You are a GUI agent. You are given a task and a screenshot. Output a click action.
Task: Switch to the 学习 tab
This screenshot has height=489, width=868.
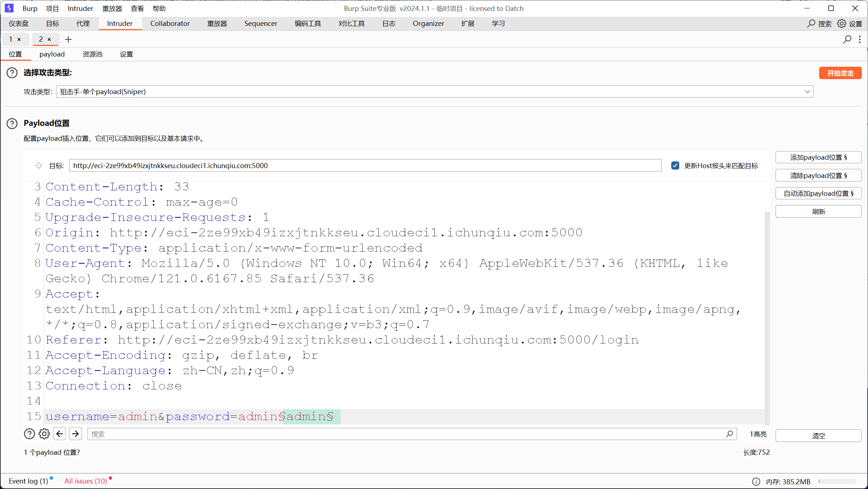(x=498, y=24)
